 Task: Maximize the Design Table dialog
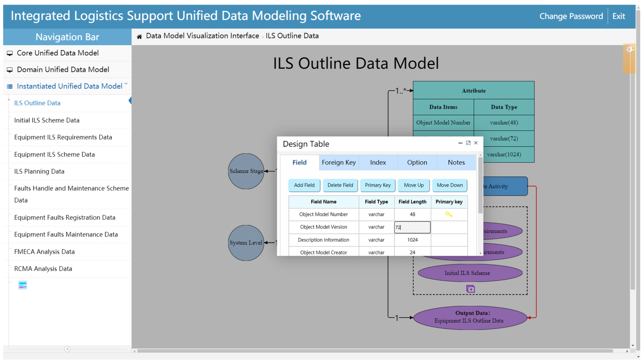pos(468,143)
